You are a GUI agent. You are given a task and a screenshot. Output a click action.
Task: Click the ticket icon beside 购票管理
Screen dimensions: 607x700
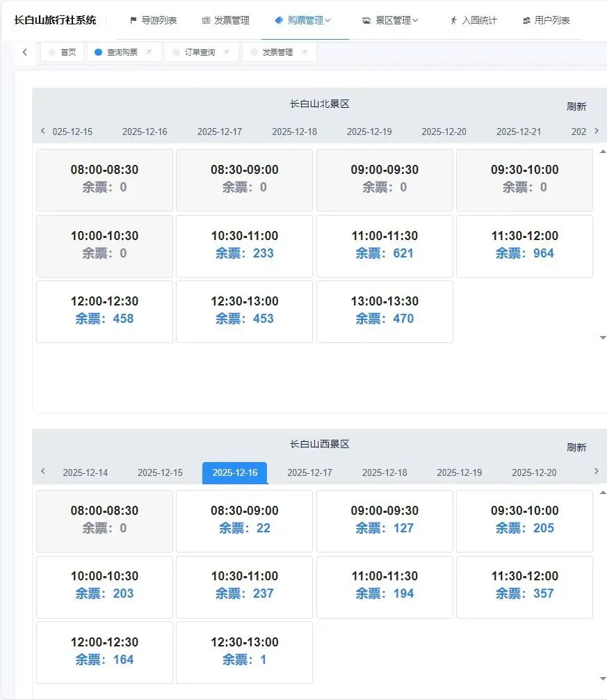pyautogui.click(x=279, y=21)
